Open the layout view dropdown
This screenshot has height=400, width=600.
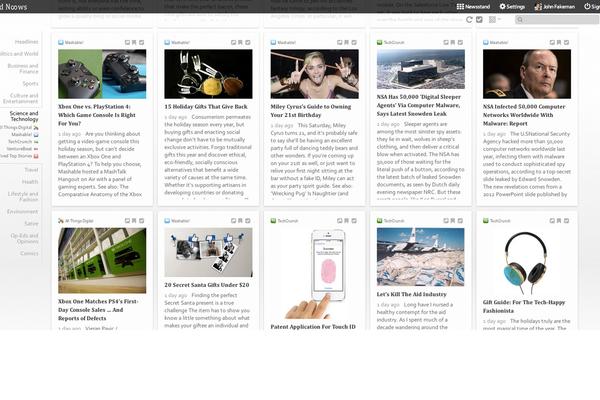494,19
